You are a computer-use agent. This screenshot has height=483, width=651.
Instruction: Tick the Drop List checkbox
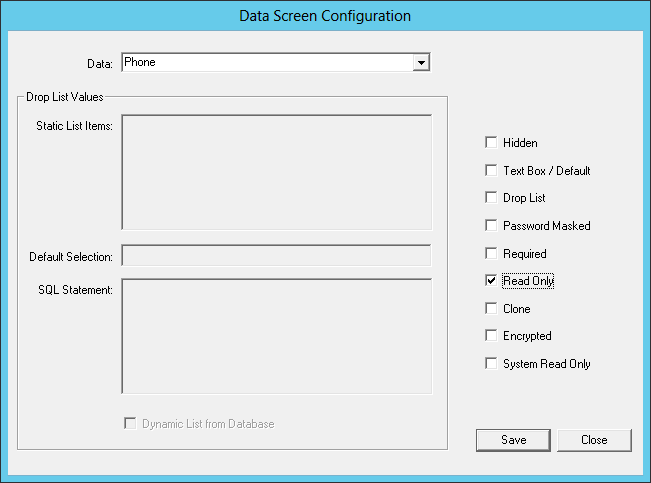[491, 198]
